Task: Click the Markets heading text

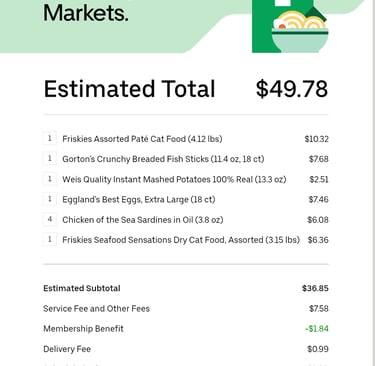Action: (x=86, y=13)
